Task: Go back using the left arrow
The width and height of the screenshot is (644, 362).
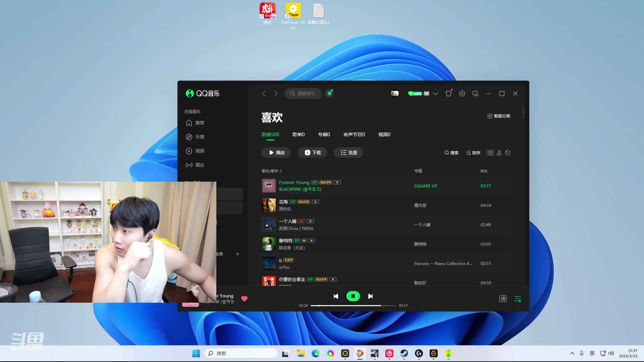Action: coord(264,94)
